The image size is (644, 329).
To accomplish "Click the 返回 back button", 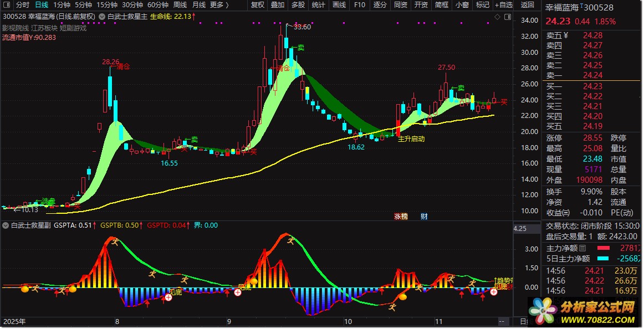I will click(528, 5).
